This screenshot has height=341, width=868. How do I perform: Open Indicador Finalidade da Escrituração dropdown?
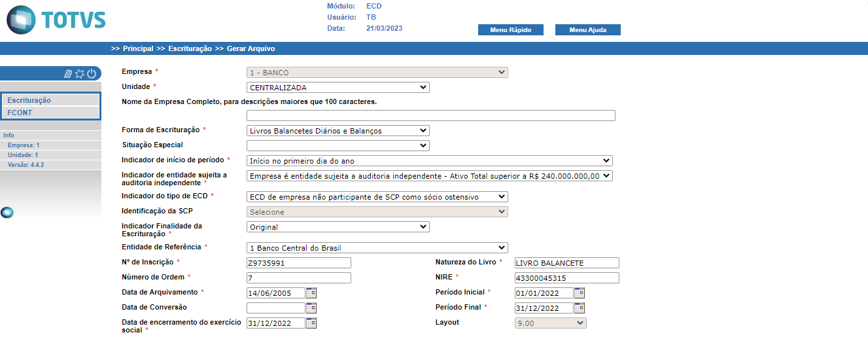pyautogui.click(x=338, y=227)
